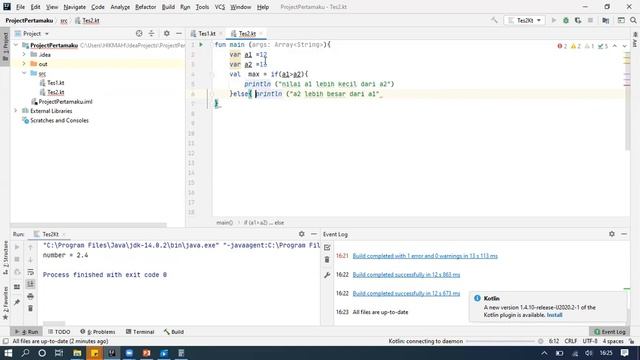Toggle scroll to end in Run console

click(x=30, y=284)
